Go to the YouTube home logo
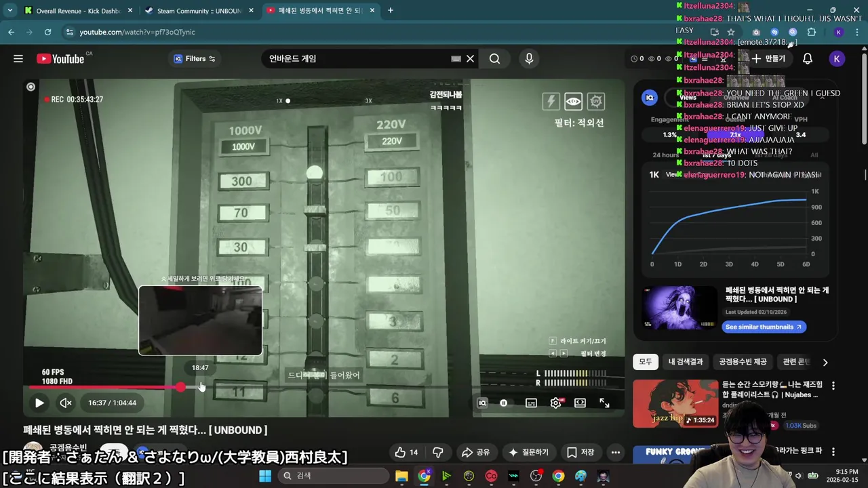This screenshot has height=488, width=868. point(60,59)
